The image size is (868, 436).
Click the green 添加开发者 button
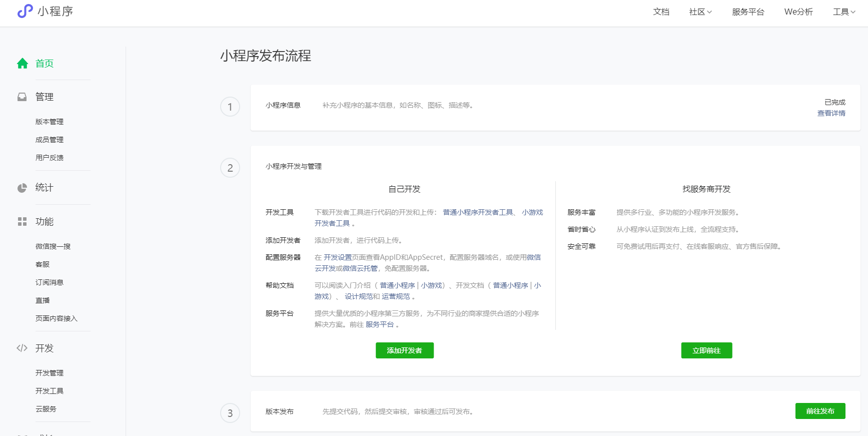[x=405, y=350]
